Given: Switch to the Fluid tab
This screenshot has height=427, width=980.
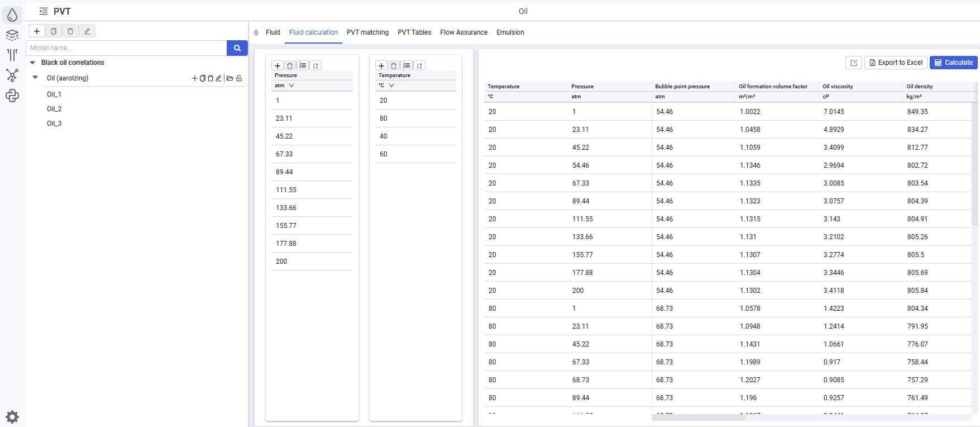Looking at the screenshot, I should point(273,32).
